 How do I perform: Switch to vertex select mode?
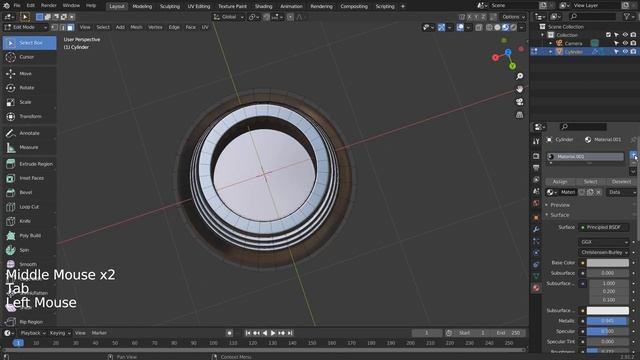click(x=55, y=27)
